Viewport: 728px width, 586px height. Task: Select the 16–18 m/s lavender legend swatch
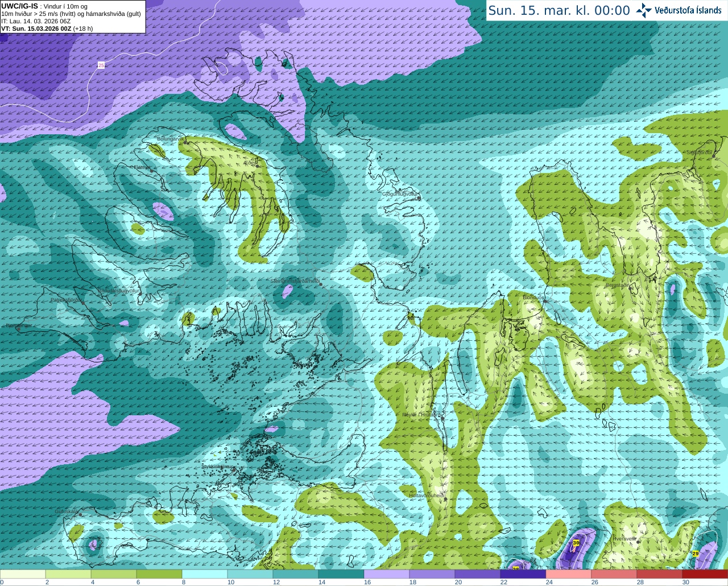tap(387, 574)
